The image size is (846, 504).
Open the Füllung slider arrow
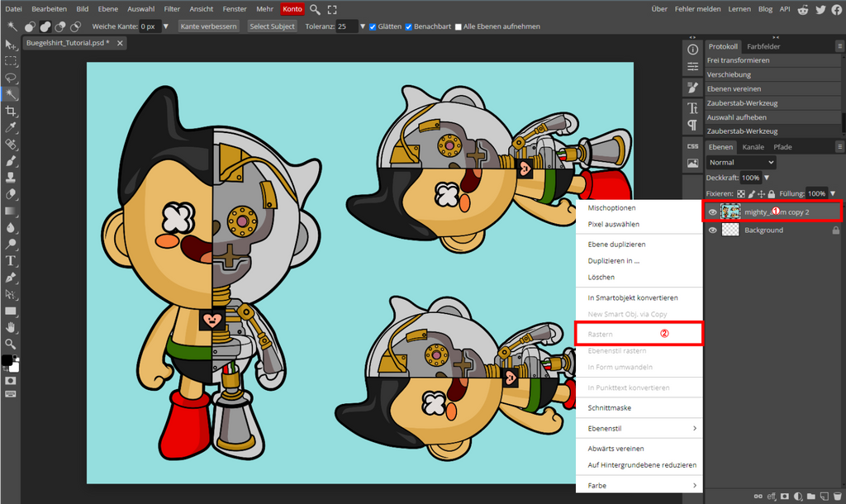[x=833, y=193]
